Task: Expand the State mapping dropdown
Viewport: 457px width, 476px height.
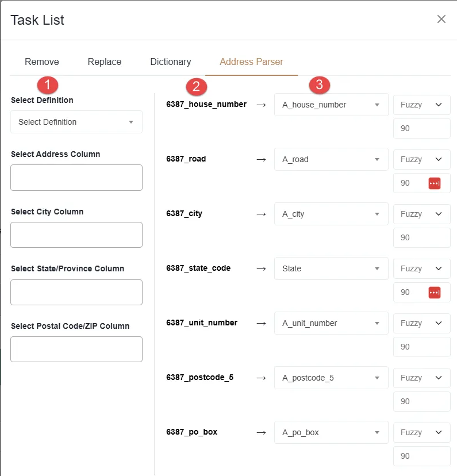Action: 331,268
